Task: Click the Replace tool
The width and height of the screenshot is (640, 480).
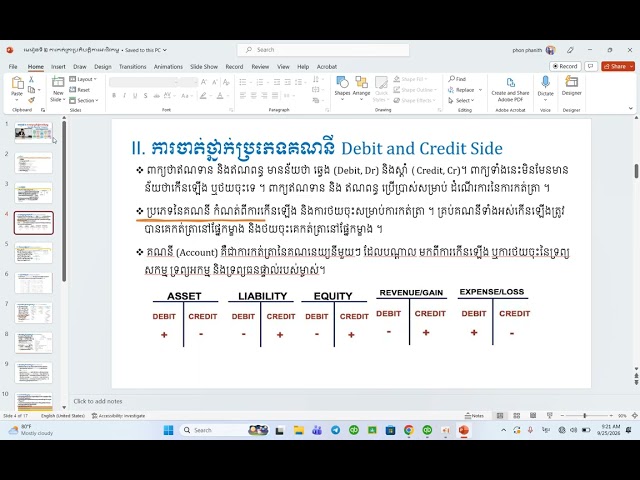Action: 465,90
